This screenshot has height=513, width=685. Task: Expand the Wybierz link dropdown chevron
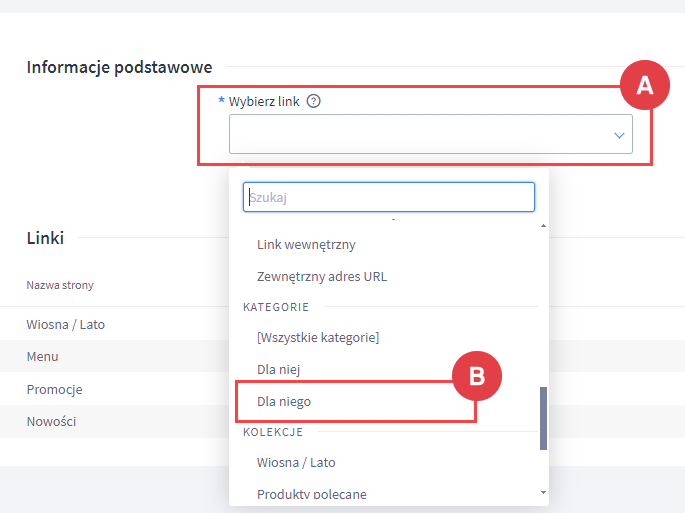point(619,135)
